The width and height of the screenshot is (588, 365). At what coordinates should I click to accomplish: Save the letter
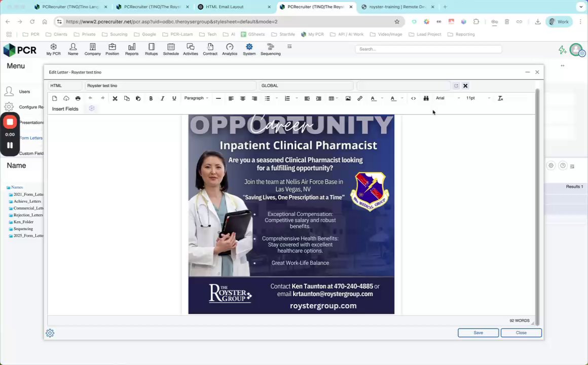(478, 333)
